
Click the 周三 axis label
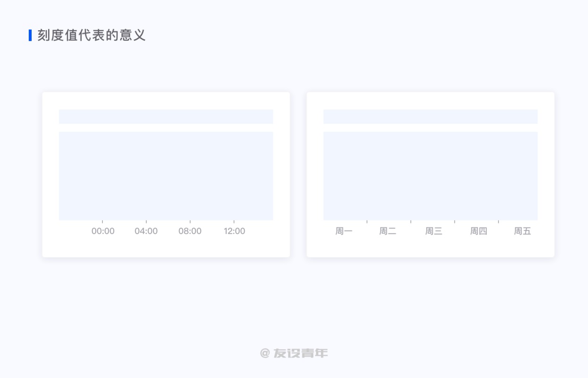pos(434,231)
